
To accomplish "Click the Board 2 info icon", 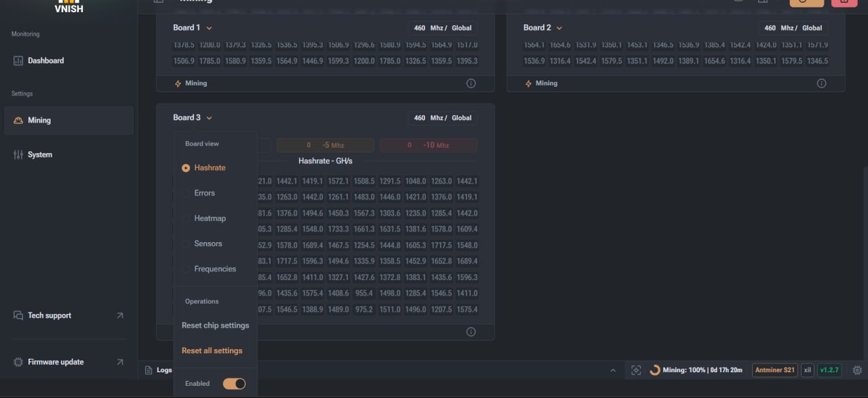I will click(x=821, y=83).
